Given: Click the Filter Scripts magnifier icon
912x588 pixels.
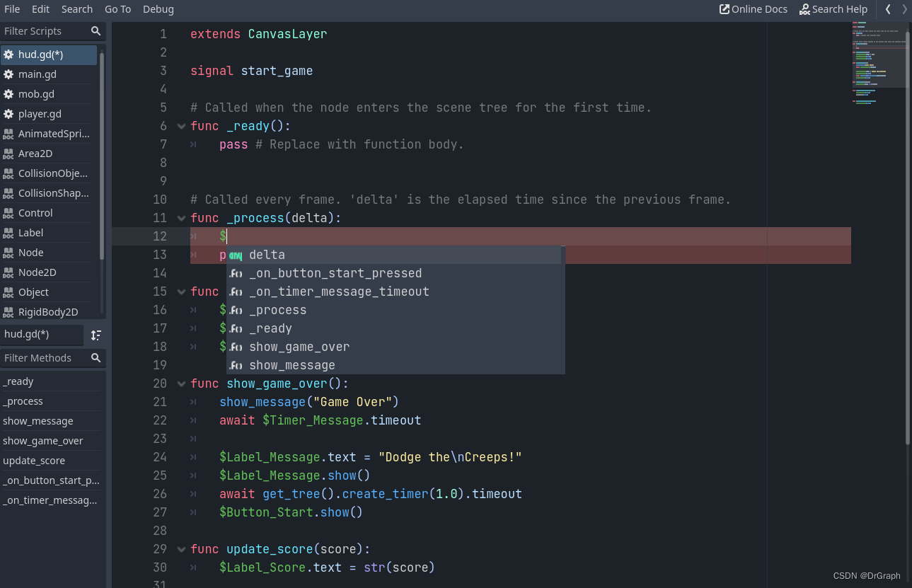Looking at the screenshot, I should [x=96, y=31].
